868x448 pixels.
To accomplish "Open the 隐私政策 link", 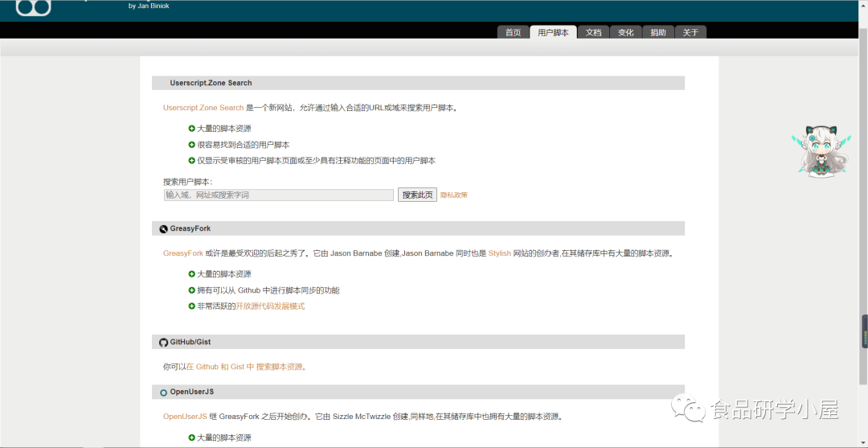I will [x=454, y=195].
